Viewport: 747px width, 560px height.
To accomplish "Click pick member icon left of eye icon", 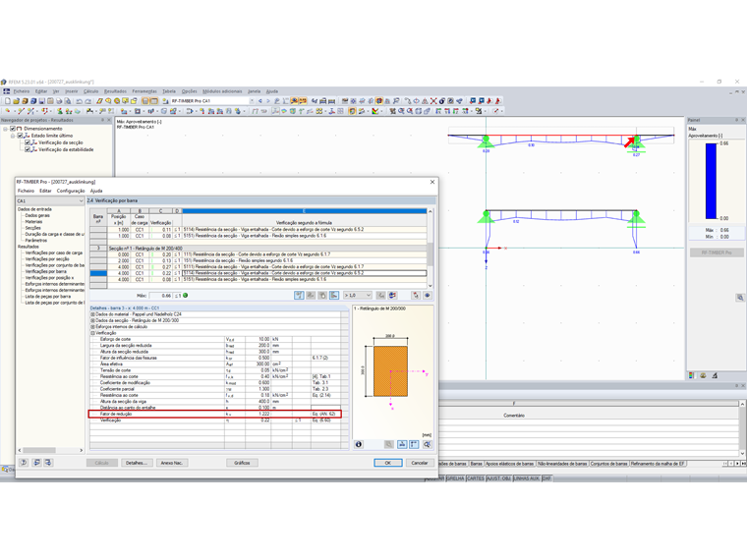I will pyautogui.click(x=416, y=296).
